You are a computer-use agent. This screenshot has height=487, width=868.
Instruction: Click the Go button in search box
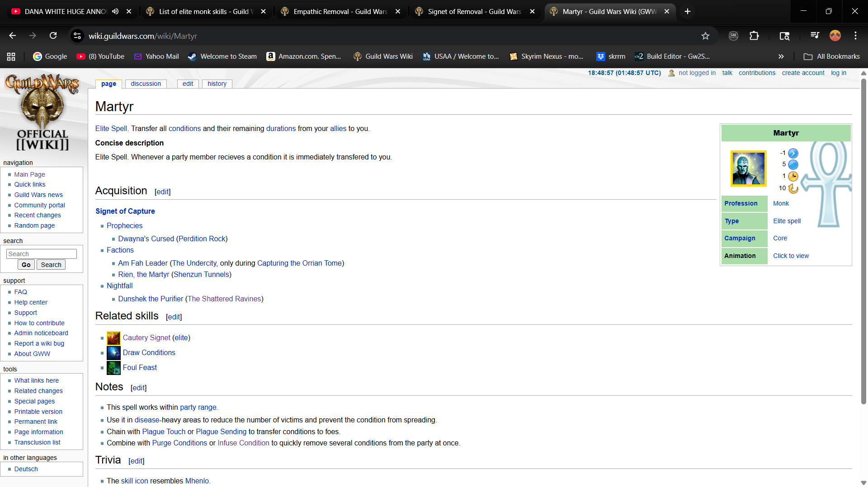click(x=26, y=265)
